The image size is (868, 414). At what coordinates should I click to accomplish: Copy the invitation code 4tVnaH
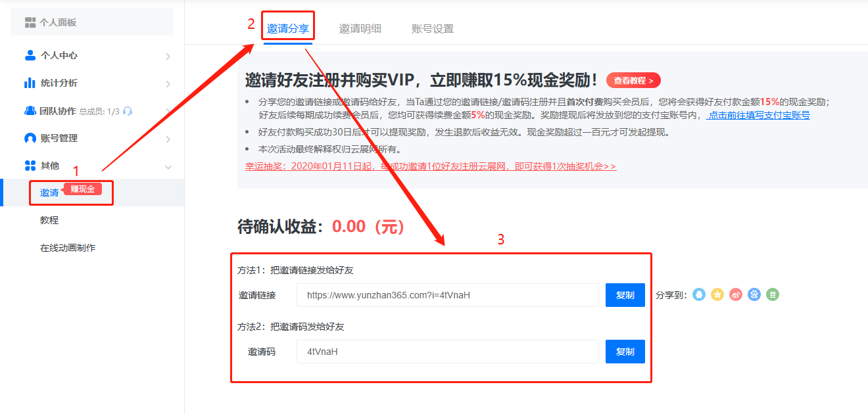[625, 352]
